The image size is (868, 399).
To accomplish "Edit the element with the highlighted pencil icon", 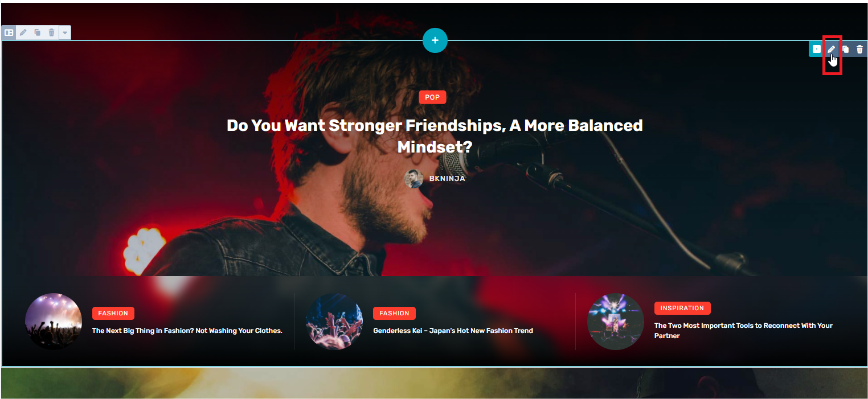I will [x=832, y=50].
